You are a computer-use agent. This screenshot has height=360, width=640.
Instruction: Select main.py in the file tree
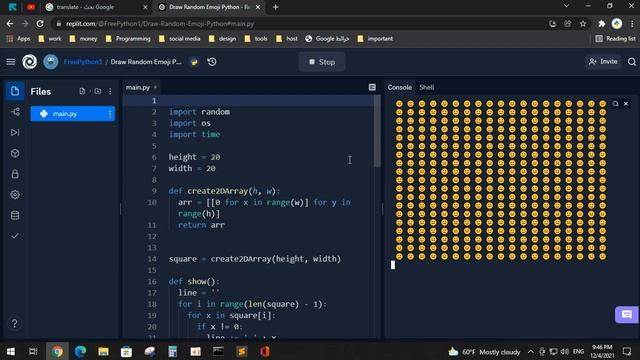coord(73,114)
